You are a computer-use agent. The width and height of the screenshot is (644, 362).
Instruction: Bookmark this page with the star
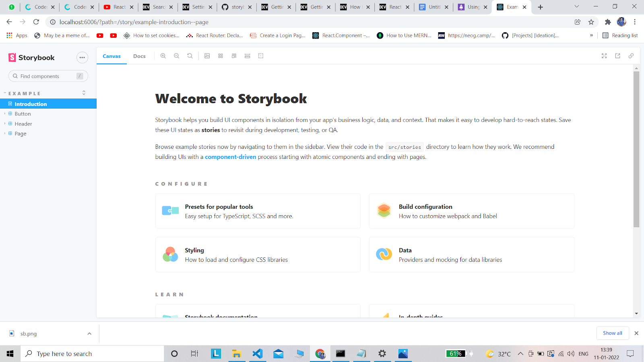591,22
